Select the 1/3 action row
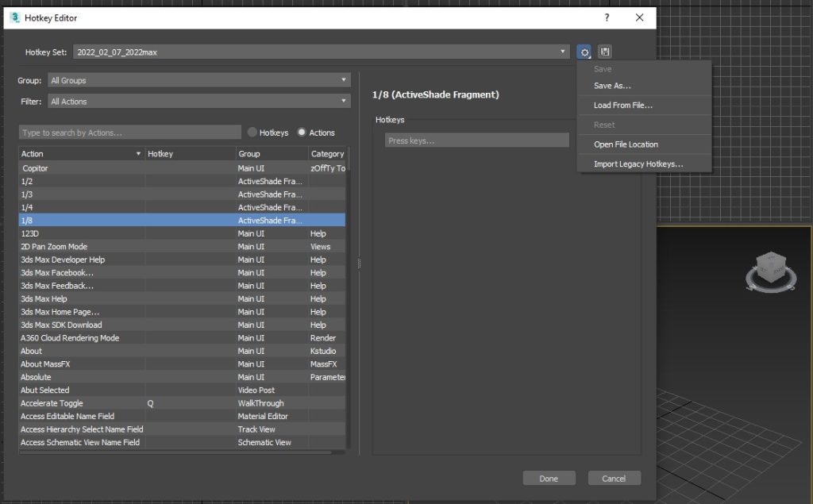The height and width of the screenshot is (504, 813). coord(182,194)
